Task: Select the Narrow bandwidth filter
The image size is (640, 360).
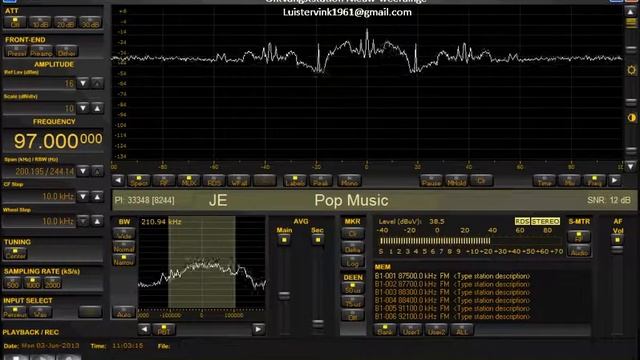Action: 124,260
